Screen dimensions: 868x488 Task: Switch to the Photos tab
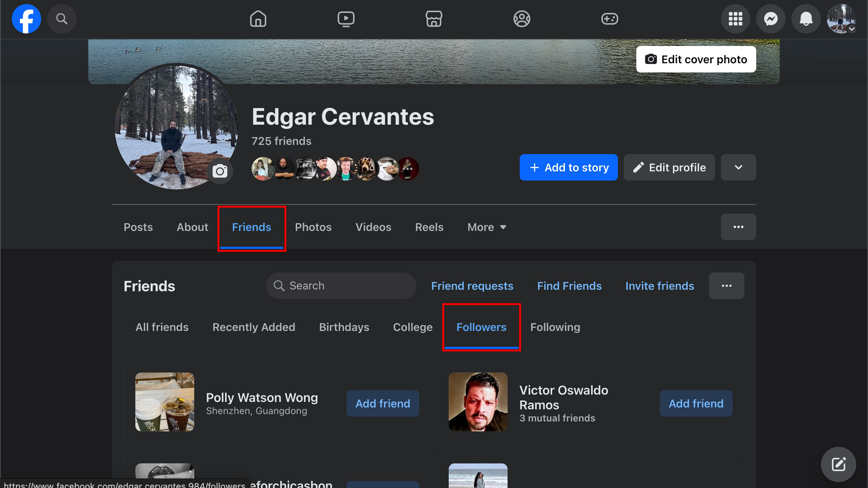point(313,227)
